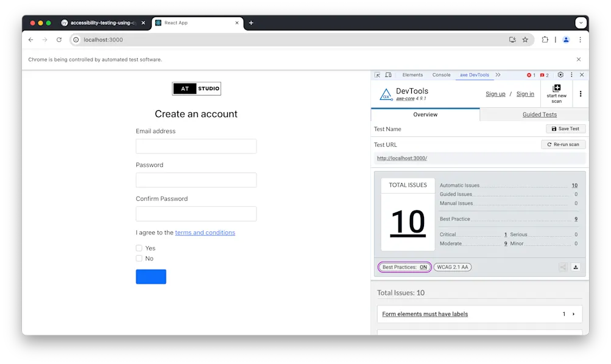Follow the Sign up link
The image size is (611, 364).
coord(495,94)
